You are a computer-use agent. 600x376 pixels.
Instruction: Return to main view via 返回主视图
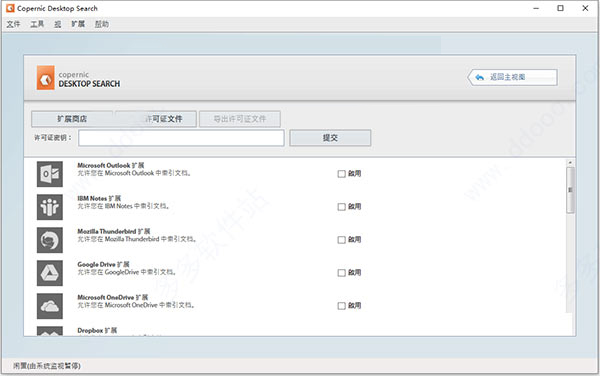click(x=512, y=77)
